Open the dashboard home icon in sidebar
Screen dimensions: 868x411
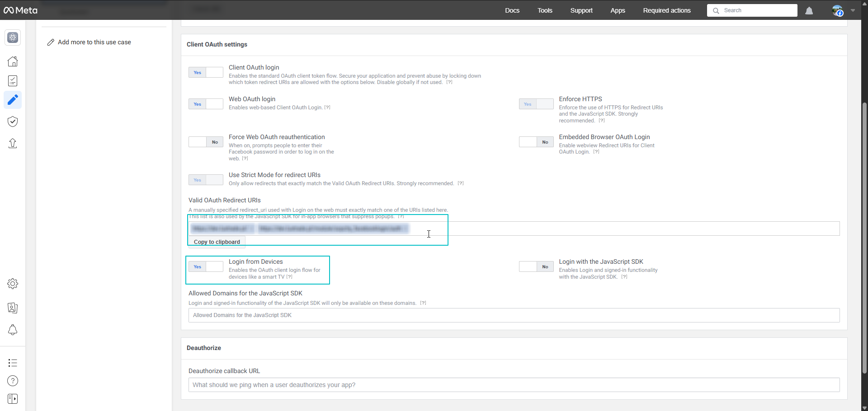coord(13,61)
